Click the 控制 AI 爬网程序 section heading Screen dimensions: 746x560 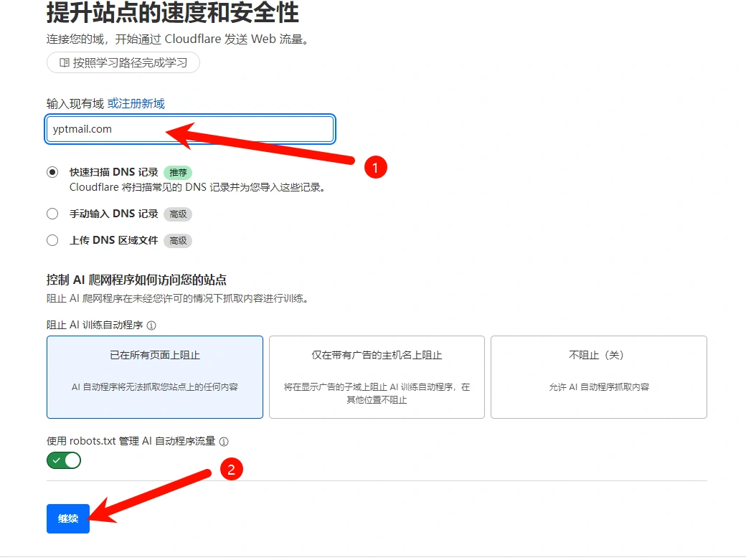[x=136, y=280]
